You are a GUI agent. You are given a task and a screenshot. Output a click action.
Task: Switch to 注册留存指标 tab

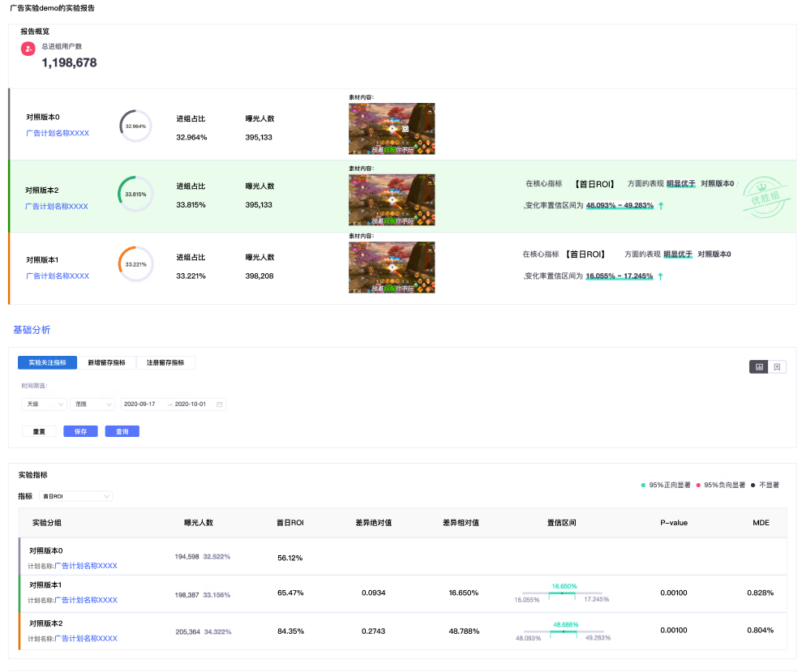tap(165, 362)
